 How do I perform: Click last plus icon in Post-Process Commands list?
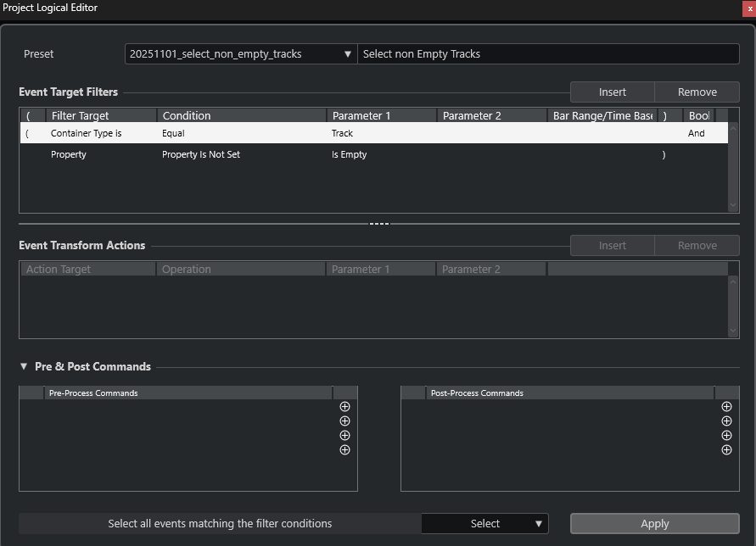click(726, 450)
